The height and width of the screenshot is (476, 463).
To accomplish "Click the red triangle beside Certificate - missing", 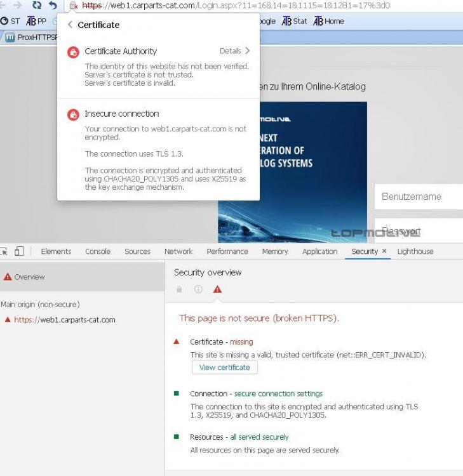I will pyautogui.click(x=176, y=341).
